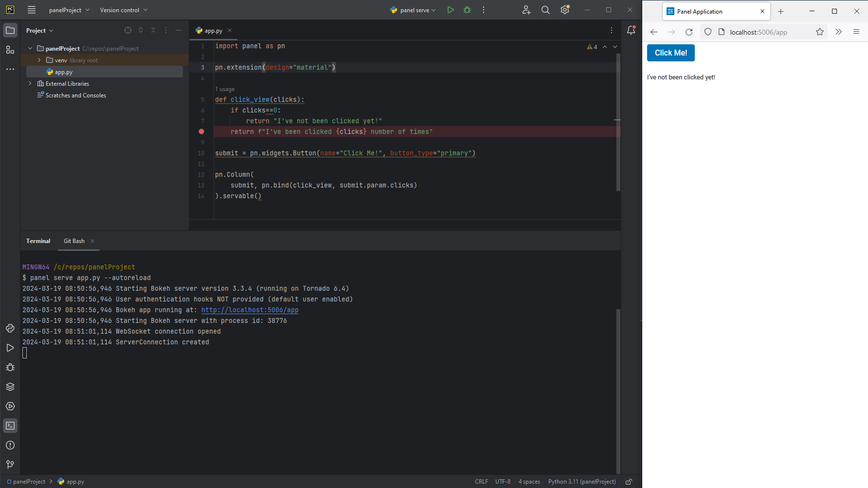868x488 pixels.
Task: Expand the venv folder
Action: 39,60
